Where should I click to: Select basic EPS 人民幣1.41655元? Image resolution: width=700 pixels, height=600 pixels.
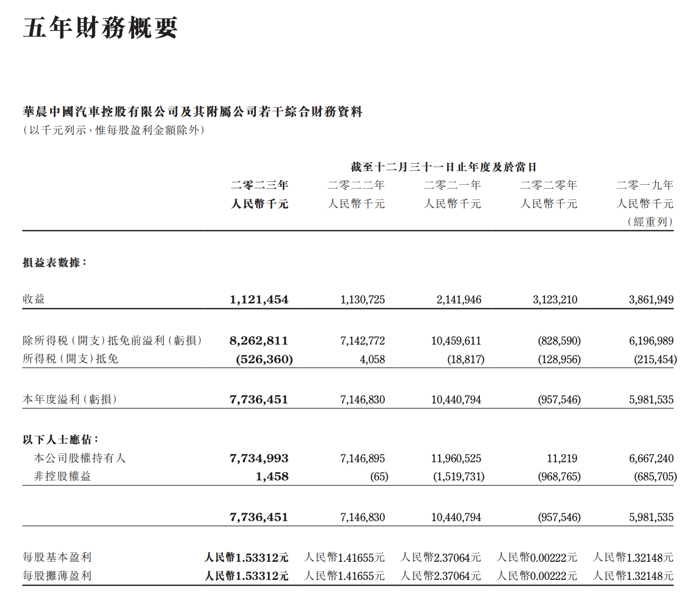tap(344, 557)
